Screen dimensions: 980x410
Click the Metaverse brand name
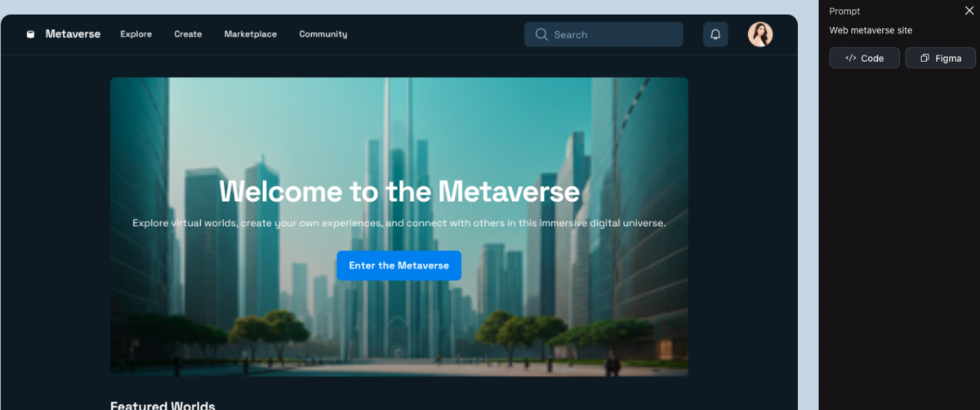pos(73,34)
